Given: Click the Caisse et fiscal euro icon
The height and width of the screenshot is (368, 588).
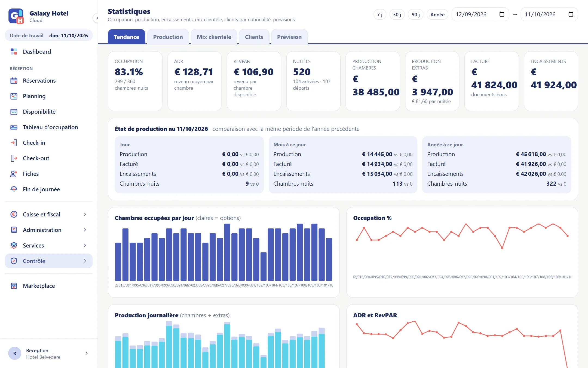Looking at the screenshot, I should 14,215.
